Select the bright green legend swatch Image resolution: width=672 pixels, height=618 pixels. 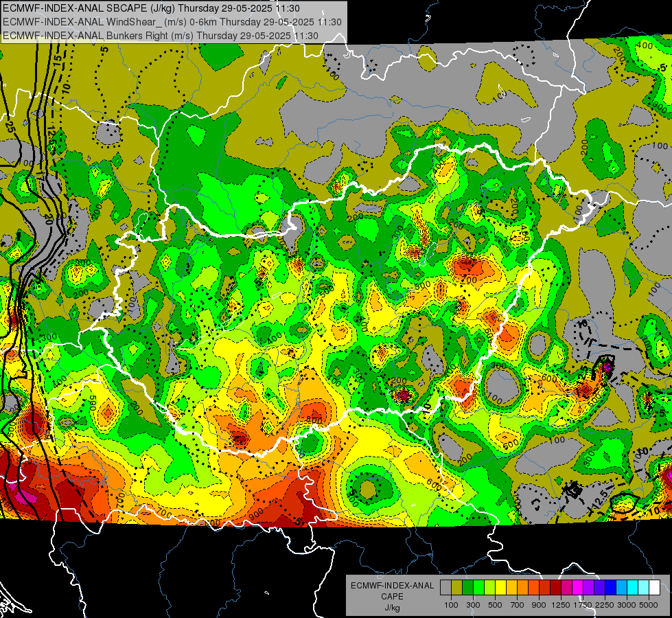point(478,588)
